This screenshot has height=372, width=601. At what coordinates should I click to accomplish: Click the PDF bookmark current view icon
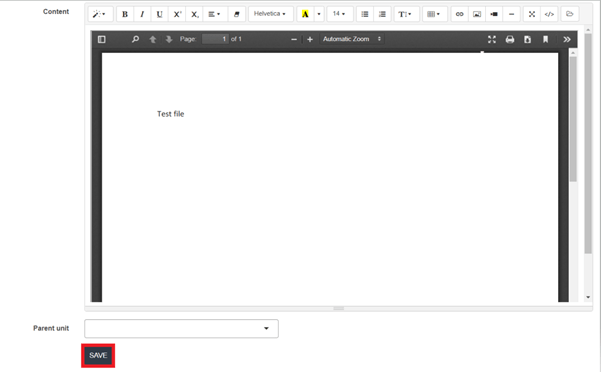point(545,39)
